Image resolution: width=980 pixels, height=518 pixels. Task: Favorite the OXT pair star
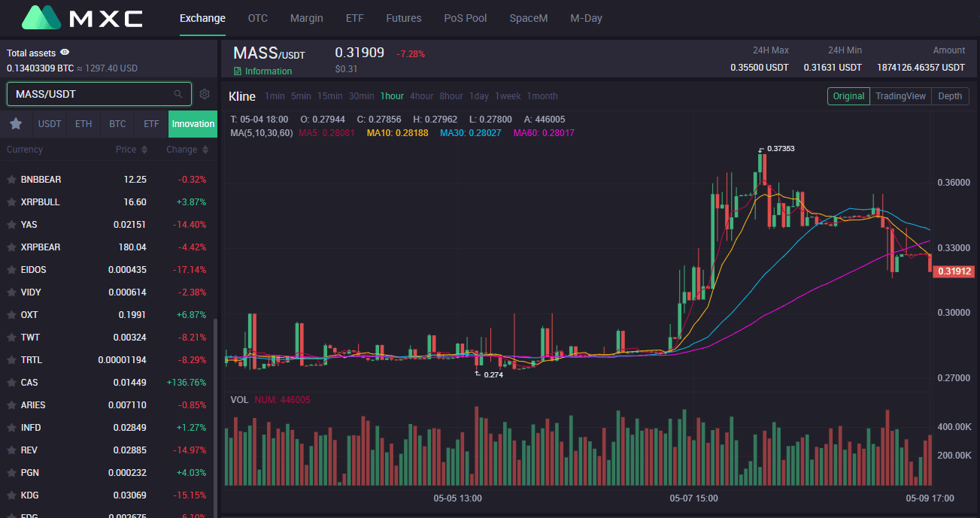coord(11,315)
